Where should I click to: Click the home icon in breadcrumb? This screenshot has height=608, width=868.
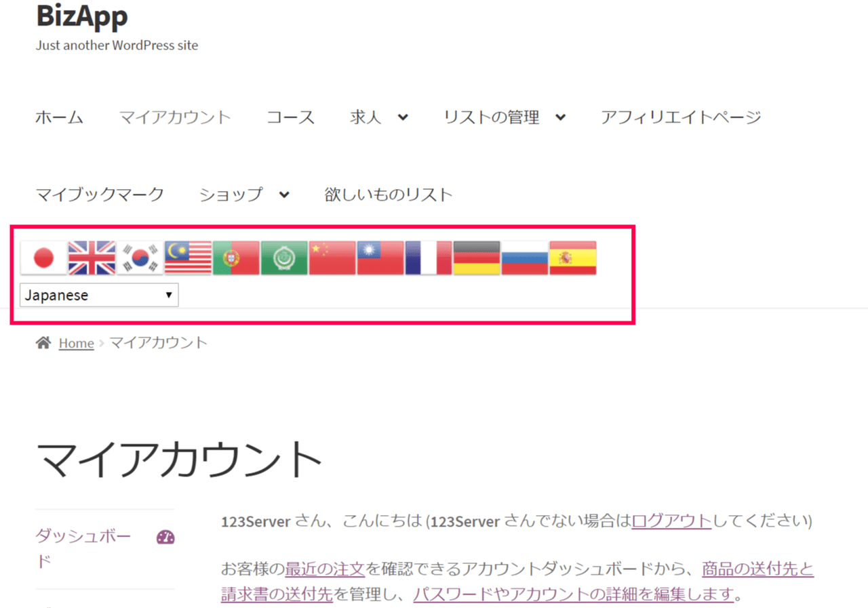(43, 343)
